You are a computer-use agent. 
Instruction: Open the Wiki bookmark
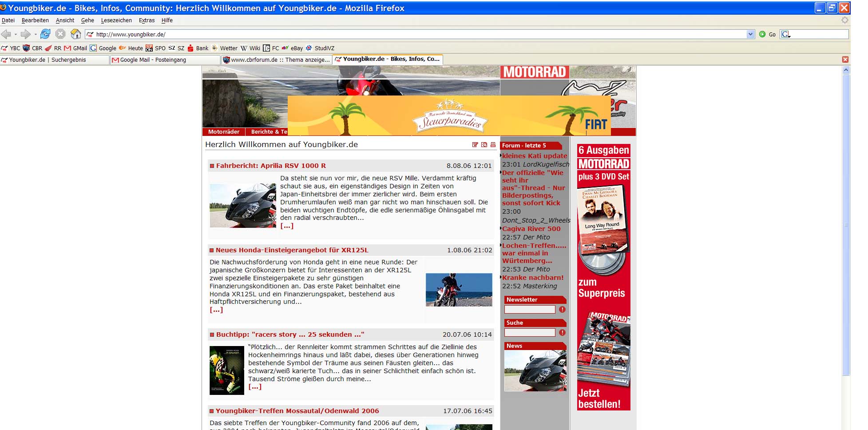click(250, 48)
